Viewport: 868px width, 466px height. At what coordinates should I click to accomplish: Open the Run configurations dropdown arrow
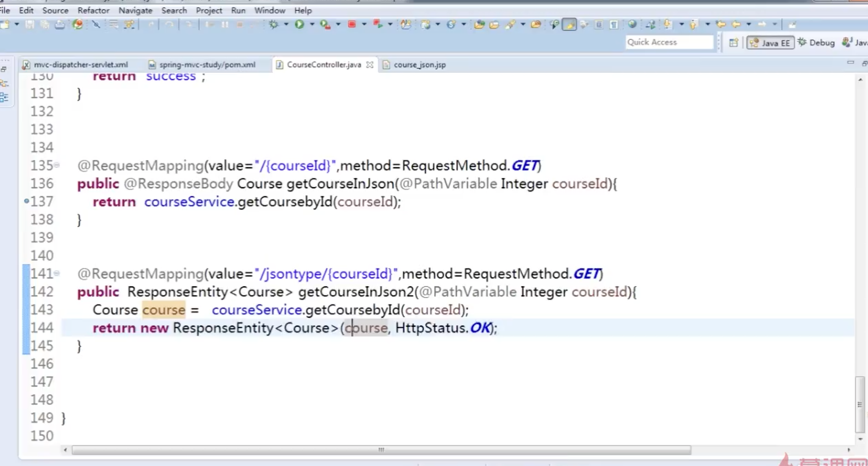tap(312, 25)
